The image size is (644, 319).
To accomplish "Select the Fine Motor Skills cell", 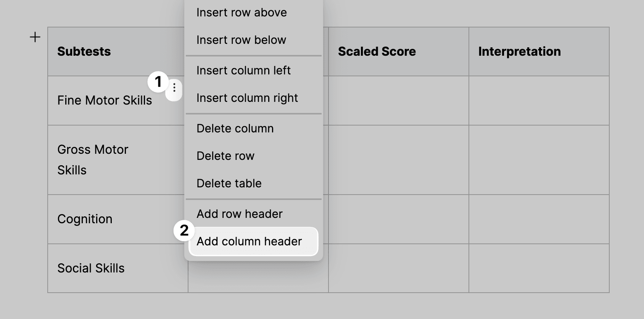I will tap(105, 100).
